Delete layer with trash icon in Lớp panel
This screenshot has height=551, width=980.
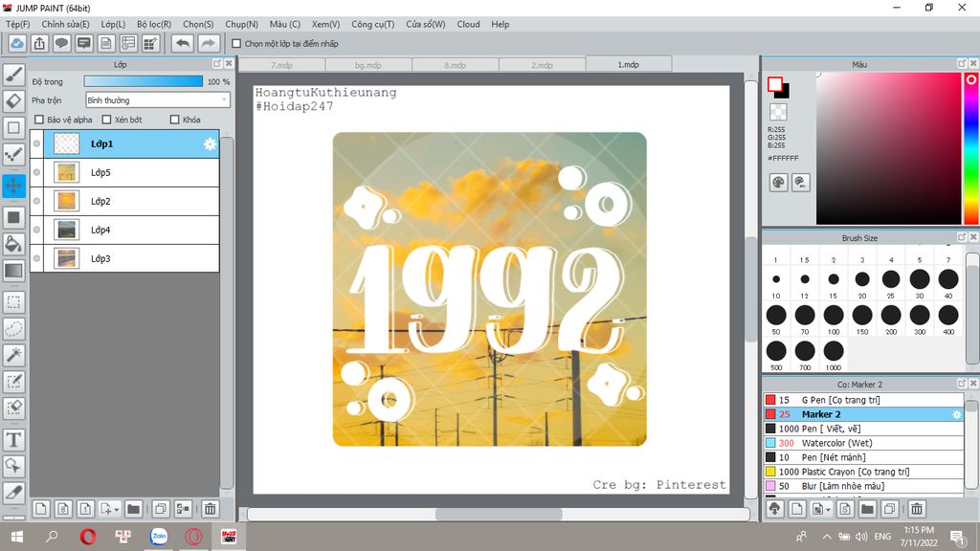point(210,509)
